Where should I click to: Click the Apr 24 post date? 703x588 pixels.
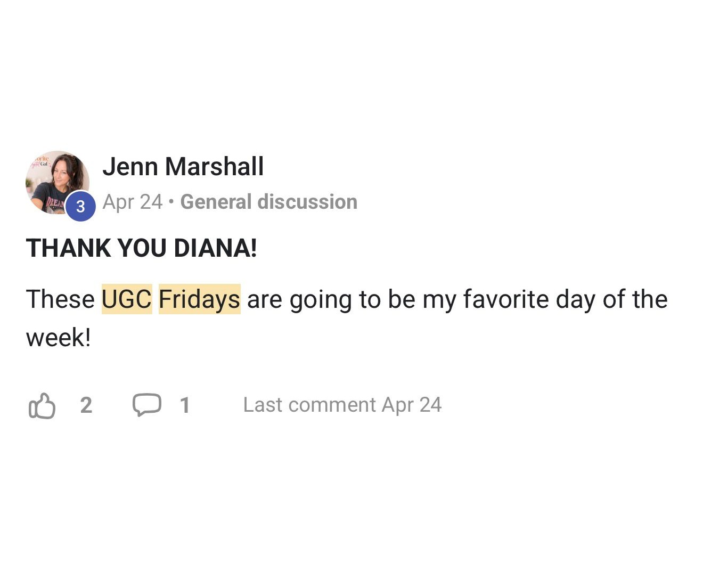click(132, 202)
